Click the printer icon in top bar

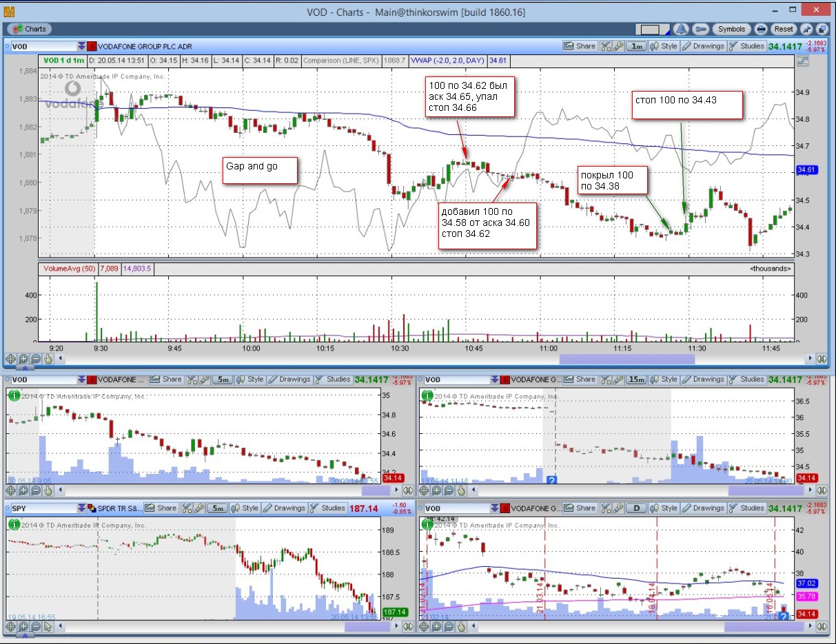(761, 29)
